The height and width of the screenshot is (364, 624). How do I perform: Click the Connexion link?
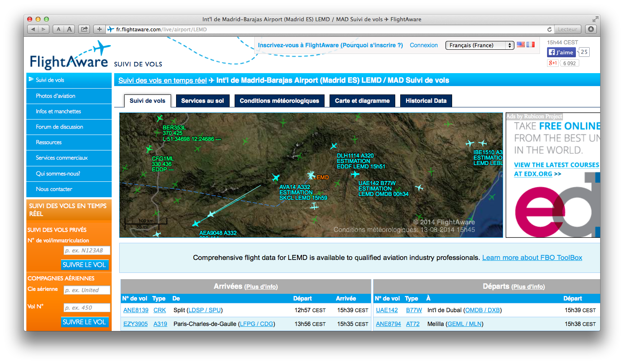pyautogui.click(x=424, y=45)
